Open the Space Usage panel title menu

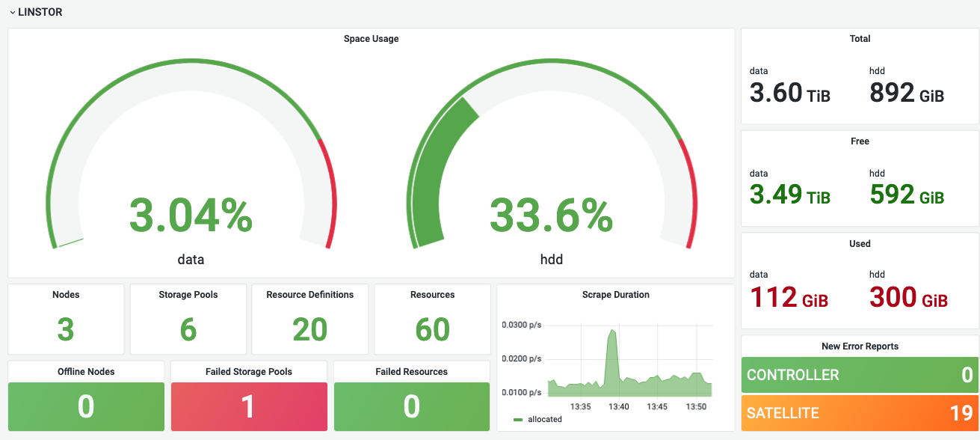(371, 39)
